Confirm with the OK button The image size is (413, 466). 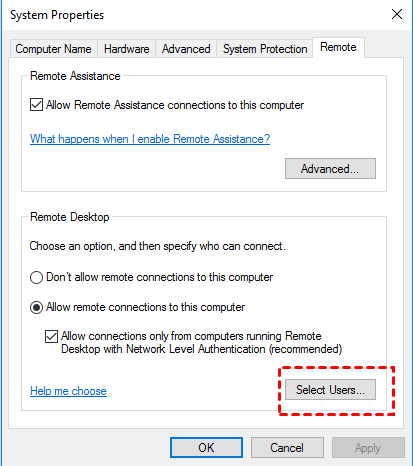[x=206, y=447]
